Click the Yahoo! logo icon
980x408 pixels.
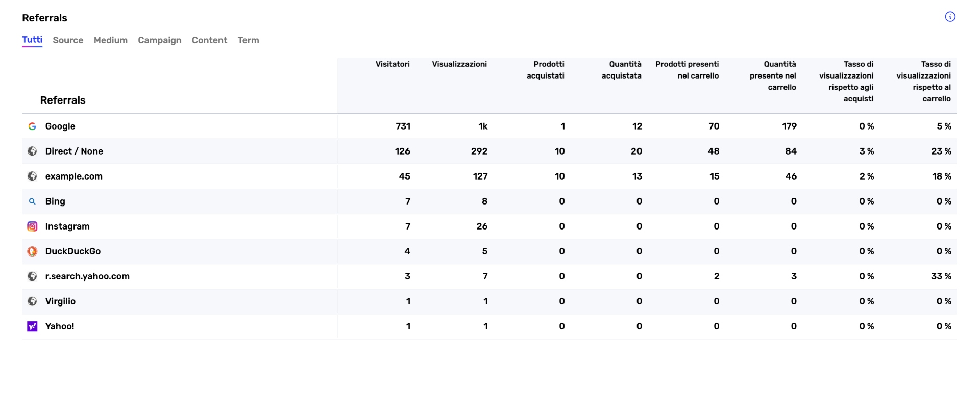(x=32, y=326)
